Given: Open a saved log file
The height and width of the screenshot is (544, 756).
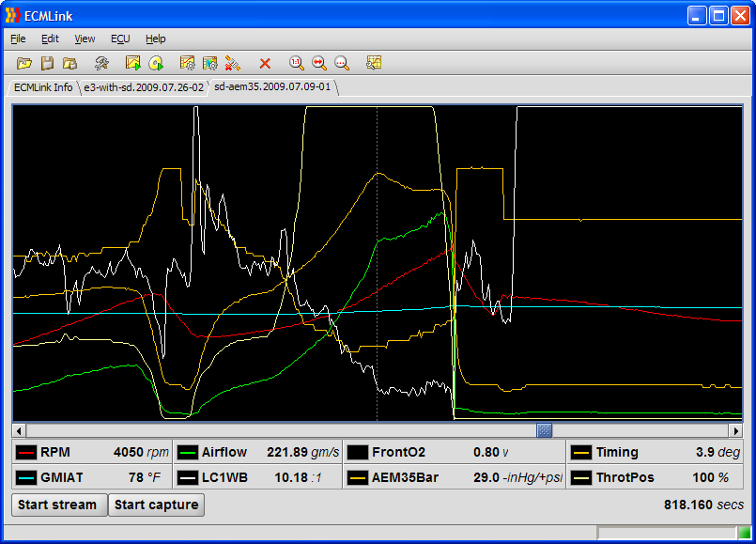Looking at the screenshot, I should click(x=24, y=63).
